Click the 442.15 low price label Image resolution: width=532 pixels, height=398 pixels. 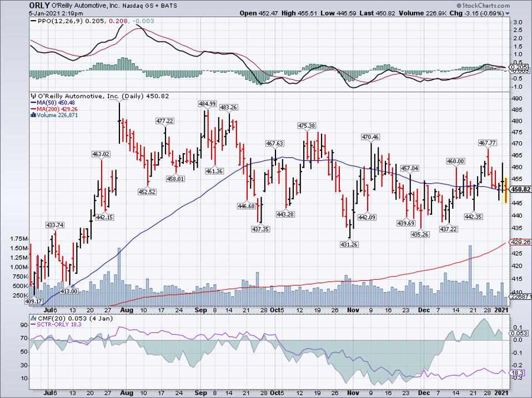[104, 217]
